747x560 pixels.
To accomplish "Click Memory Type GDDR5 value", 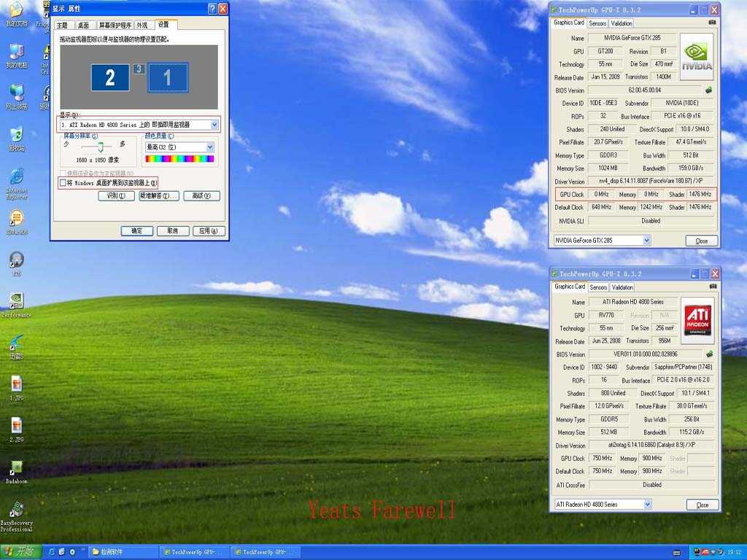I will (609, 419).
